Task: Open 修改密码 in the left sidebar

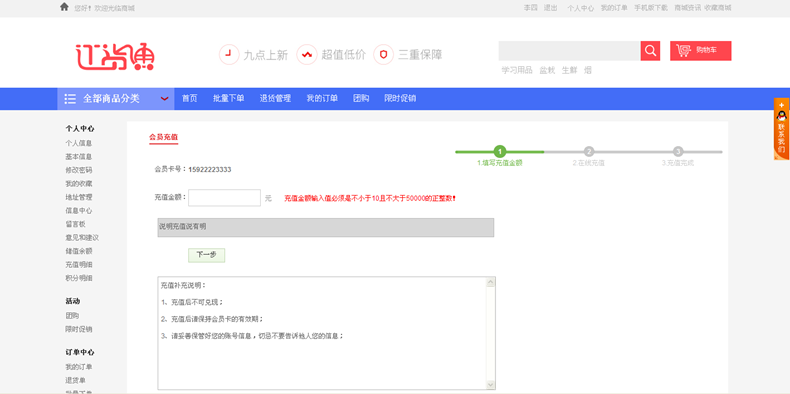Action: point(79,170)
